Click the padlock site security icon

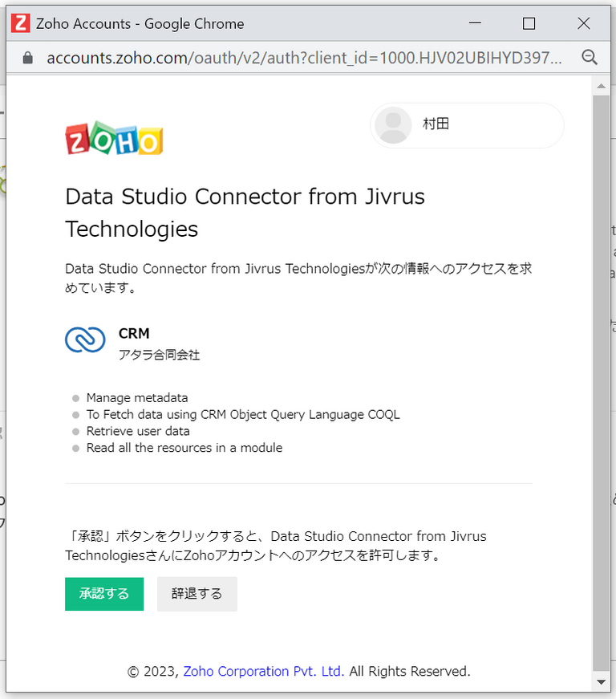pyautogui.click(x=27, y=58)
